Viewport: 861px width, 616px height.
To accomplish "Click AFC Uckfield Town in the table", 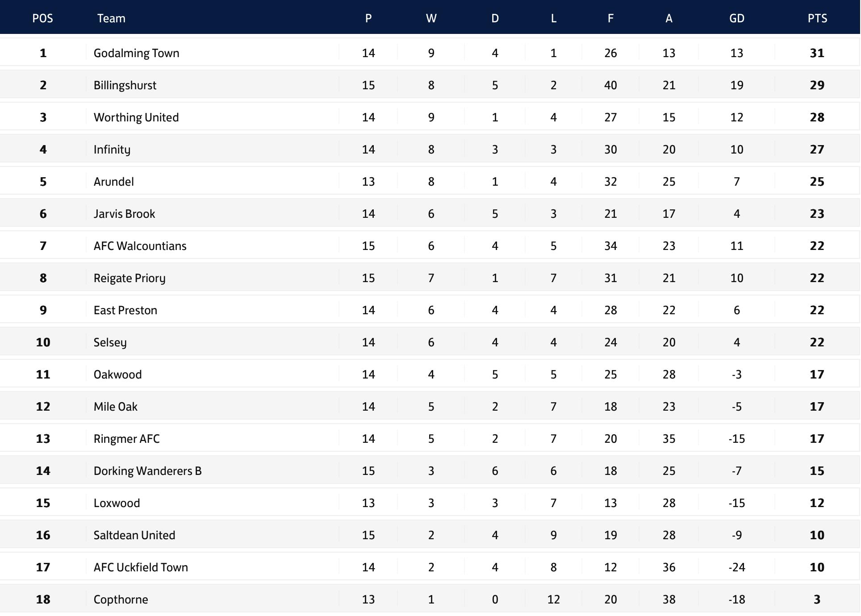I will [141, 567].
